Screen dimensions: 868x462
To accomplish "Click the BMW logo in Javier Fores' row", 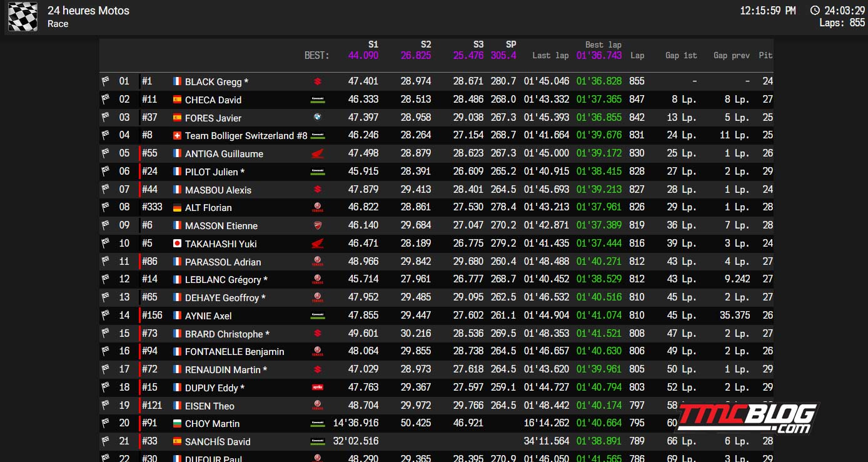I will [317, 118].
